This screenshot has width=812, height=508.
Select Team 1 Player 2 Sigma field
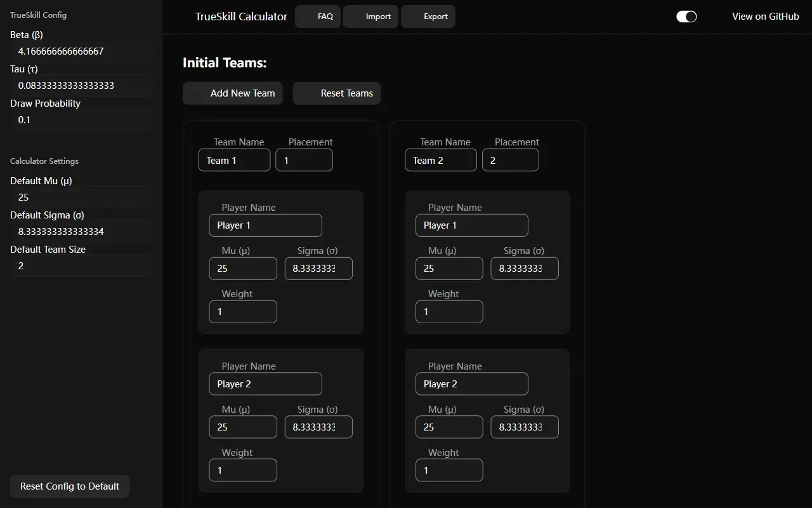click(x=318, y=427)
